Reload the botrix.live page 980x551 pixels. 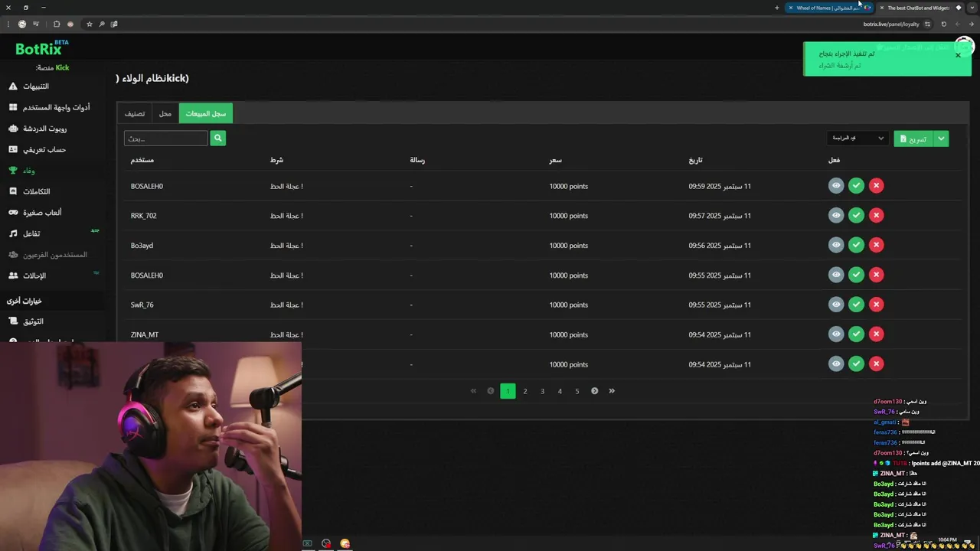[943, 24]
